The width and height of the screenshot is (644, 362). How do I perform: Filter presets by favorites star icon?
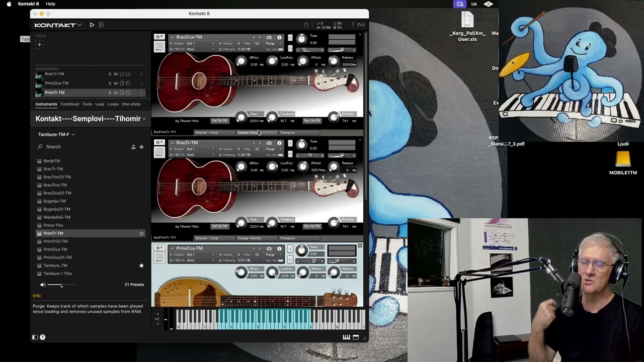click(x=141, y=147)
